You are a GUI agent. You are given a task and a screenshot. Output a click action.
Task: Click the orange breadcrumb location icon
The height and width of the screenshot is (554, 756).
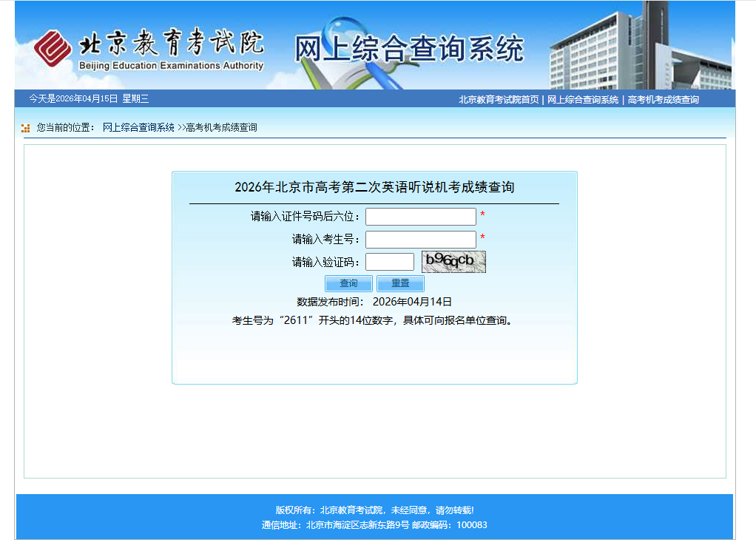coord(26,128)
